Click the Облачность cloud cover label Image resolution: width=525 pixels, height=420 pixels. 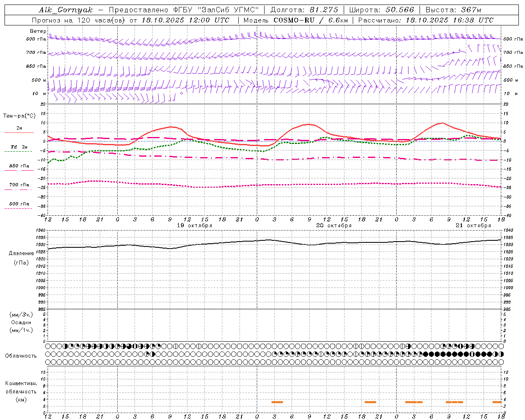click(x=21, y=356)
